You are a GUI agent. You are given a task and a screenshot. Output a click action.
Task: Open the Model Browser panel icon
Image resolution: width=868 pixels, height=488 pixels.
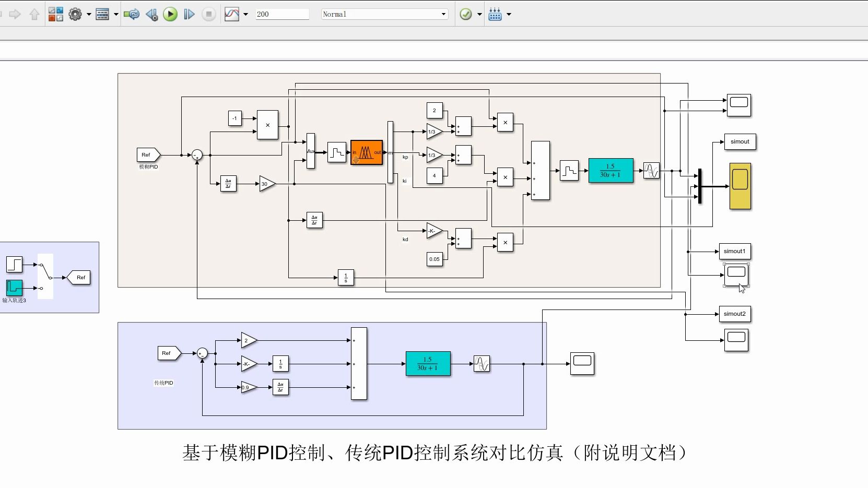pyautogui.click(x=103, y=14)
